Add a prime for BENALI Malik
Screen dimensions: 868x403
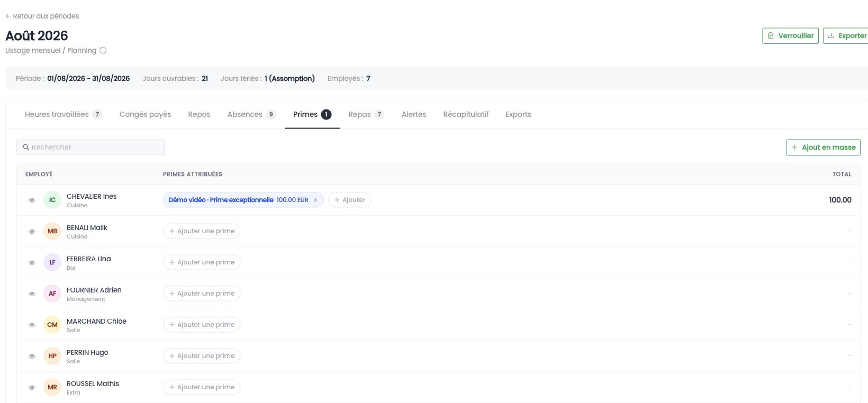click(x=202, y=231)
